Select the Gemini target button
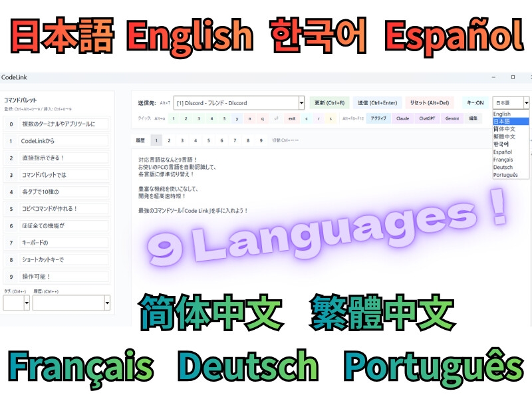 coord(452,118)
